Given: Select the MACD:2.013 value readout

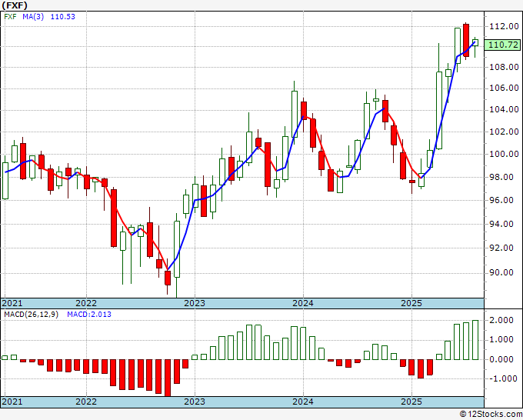Looking at the screenshot, I should click(x=89, y=315).
